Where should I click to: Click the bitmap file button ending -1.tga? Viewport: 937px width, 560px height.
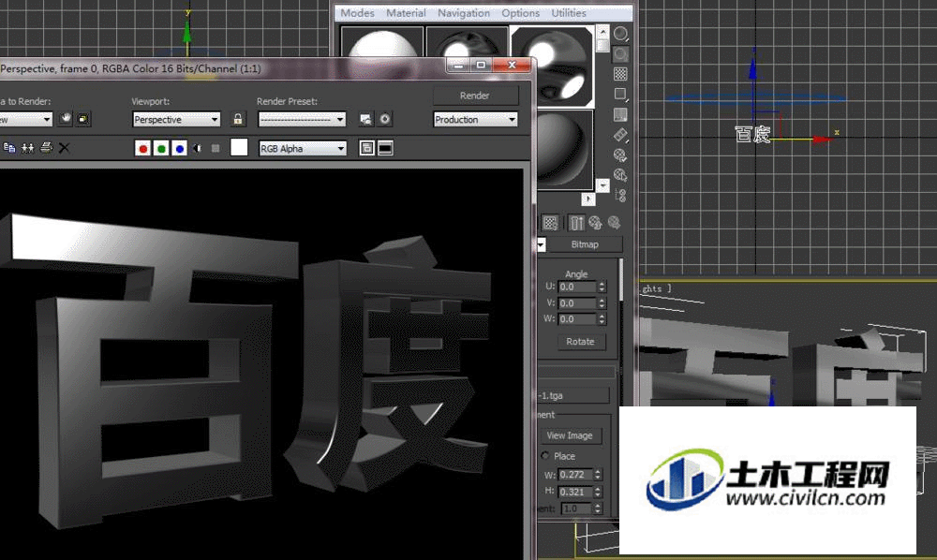point(573,395)
